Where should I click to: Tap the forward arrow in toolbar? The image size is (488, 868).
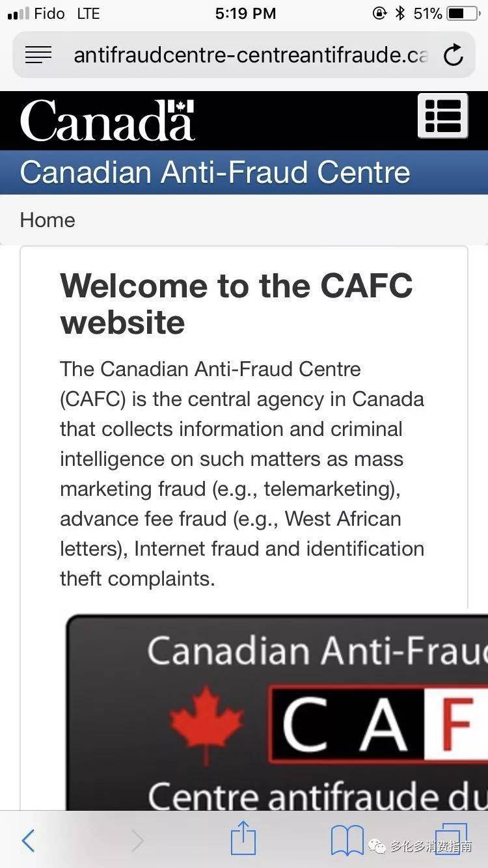tap(137, 841)
